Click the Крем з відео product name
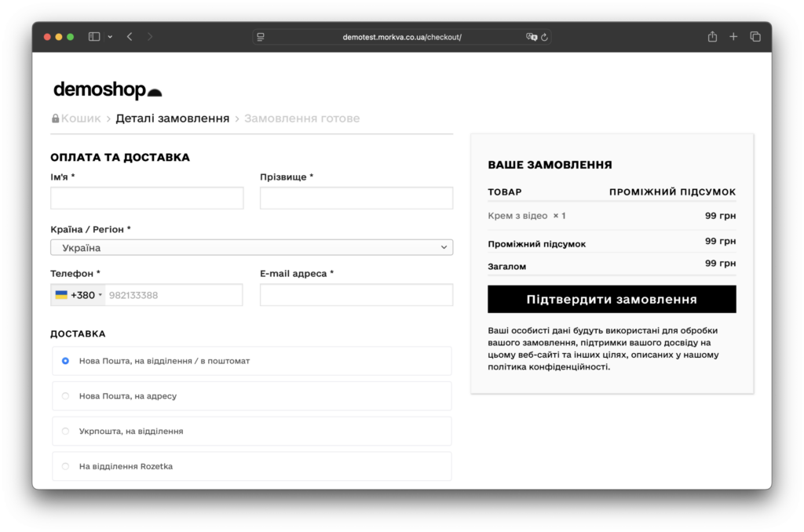This screenshot has height=532, width=804. [x=517, y=216]
